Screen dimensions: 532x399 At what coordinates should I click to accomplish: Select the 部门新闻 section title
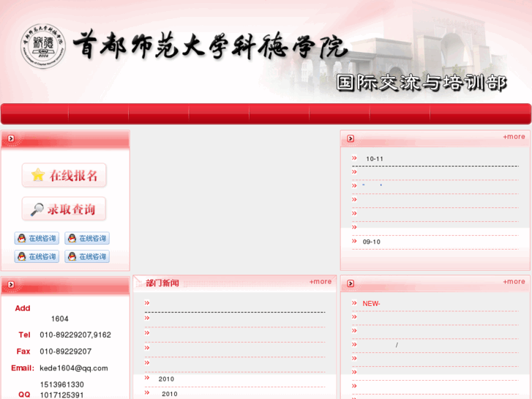[162, 283]
